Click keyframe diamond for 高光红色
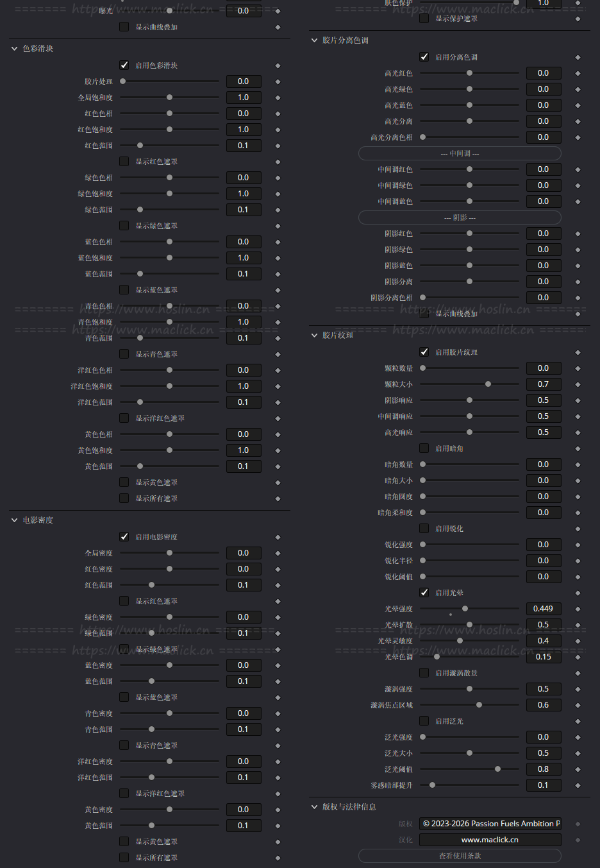 point(578,73)
